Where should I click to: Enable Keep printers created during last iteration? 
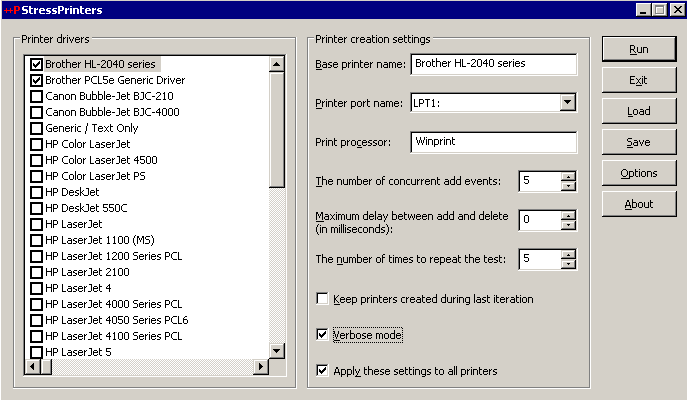click(x=322, y=299)
